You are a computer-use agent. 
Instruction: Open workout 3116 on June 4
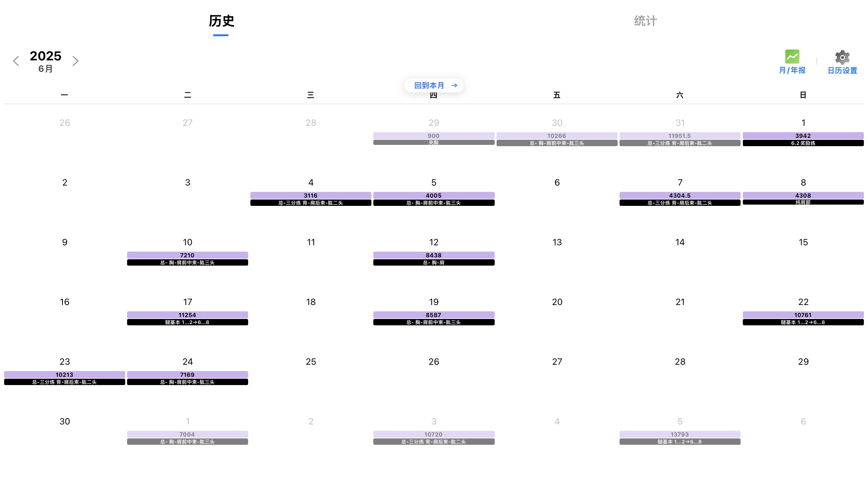tap(311, 195)
